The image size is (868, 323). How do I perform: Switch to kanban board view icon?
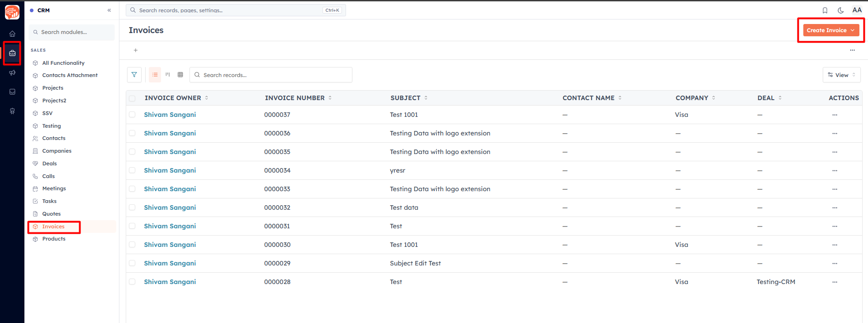(168, 75)
